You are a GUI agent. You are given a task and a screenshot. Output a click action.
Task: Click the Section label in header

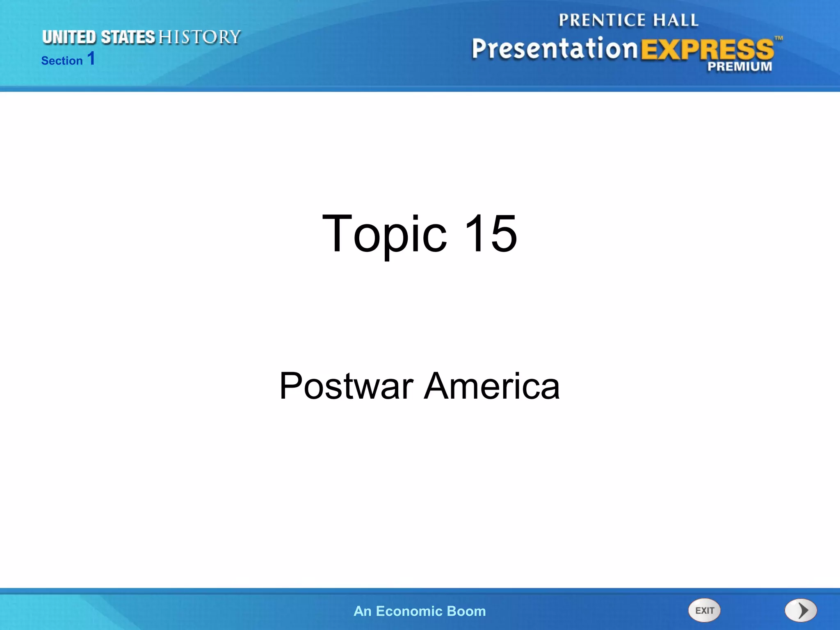point(62,61)
